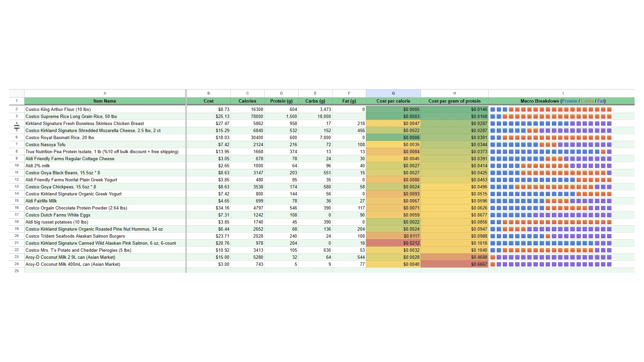Click macro breakdown bar for King Arthur Flour
This screenshot has width=644, height=362.
pos(551,109)
